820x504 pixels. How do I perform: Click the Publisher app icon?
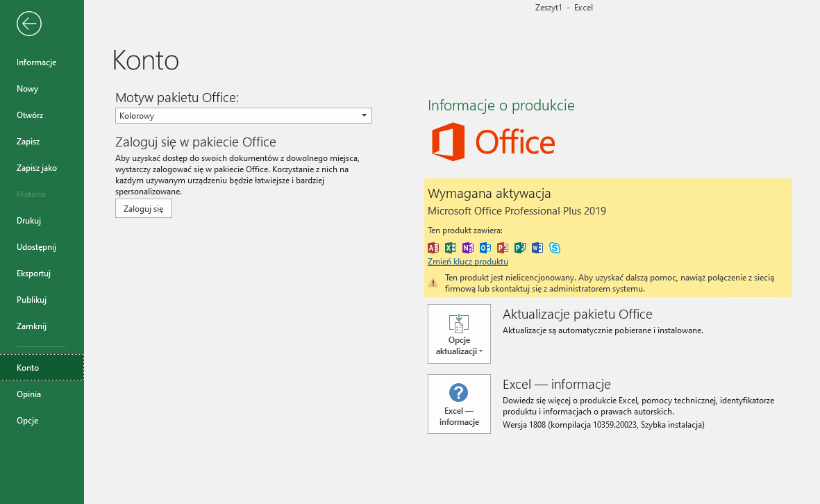pos(520,248)
